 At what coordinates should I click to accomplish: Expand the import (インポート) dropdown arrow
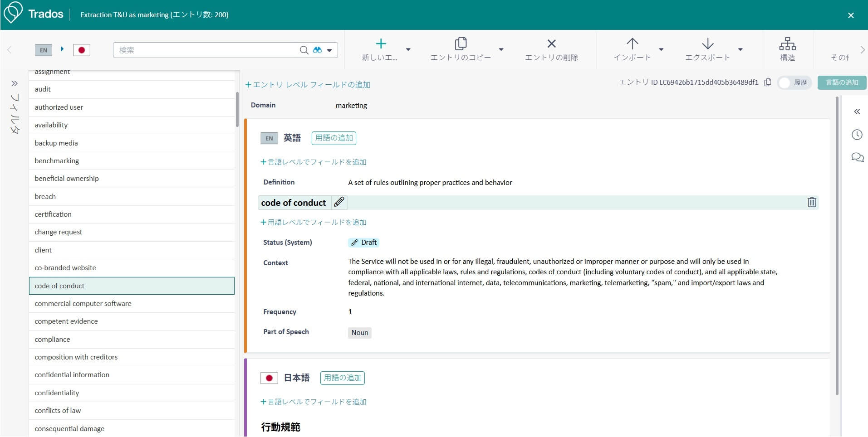pyautogui.click(x=661, y=49)
